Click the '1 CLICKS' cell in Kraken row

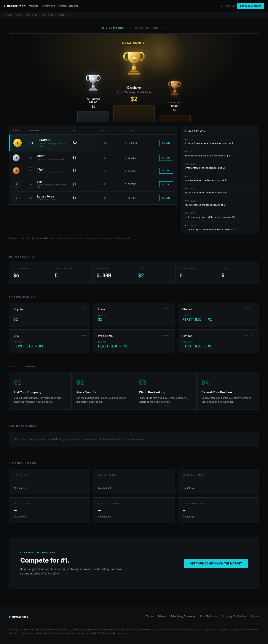pos(131,143)
